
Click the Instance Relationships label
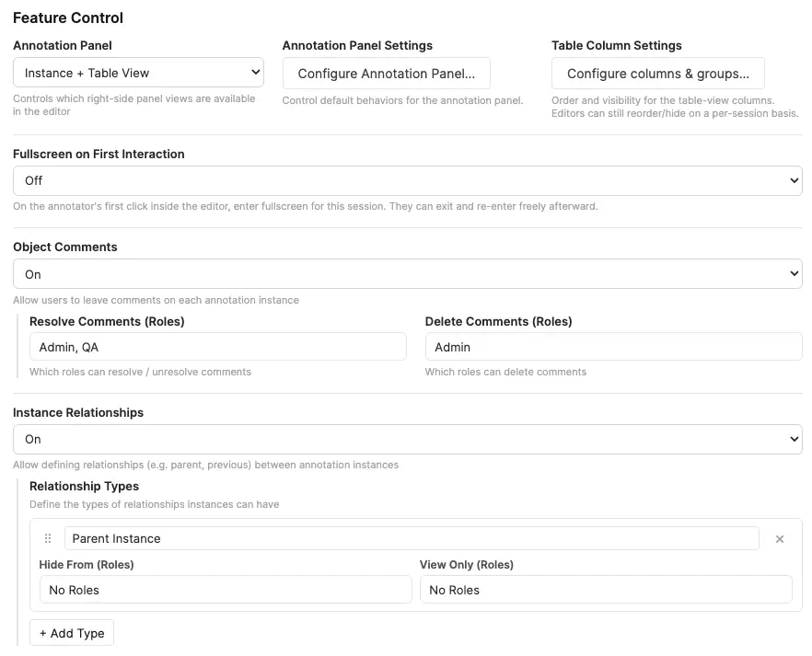78,412
